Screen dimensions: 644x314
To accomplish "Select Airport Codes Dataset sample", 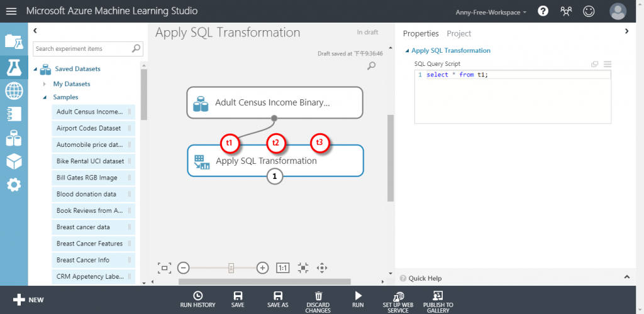I will pos(93,128).
